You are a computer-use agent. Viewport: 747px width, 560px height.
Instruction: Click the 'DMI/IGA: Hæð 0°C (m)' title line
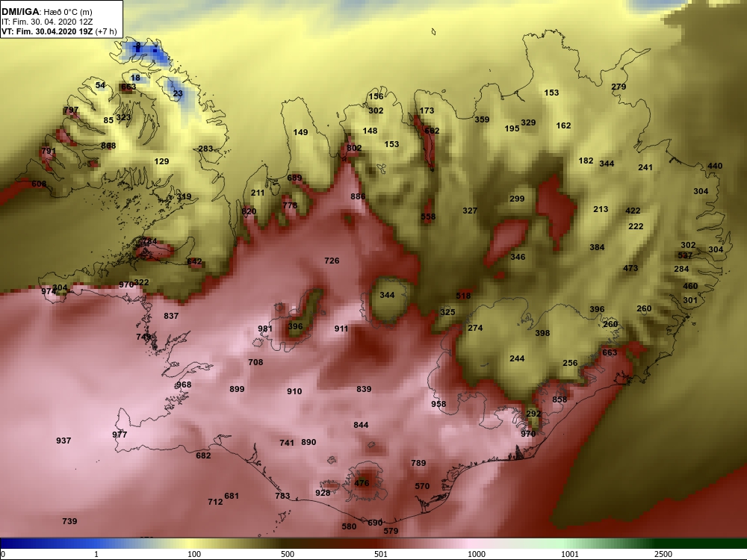click(46, 12)
